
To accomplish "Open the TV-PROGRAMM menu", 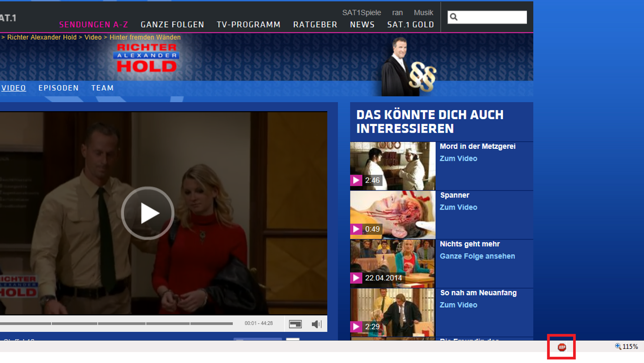I will coord(249,25).
